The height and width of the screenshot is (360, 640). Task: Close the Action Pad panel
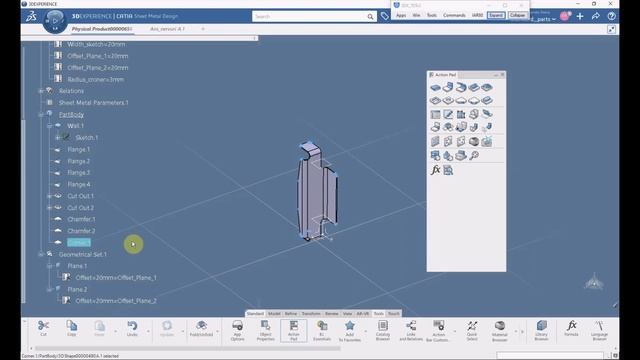[x=502, y=75]
